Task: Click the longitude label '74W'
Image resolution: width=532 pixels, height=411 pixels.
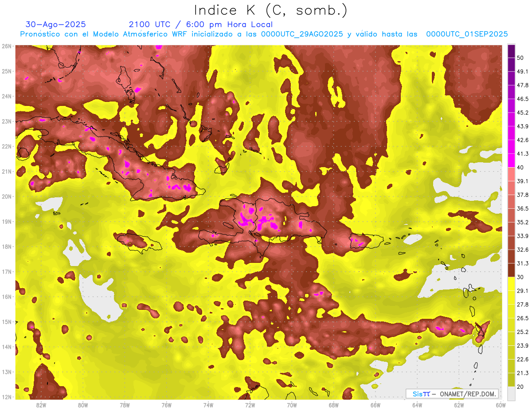Action: (x=208, y=405)
